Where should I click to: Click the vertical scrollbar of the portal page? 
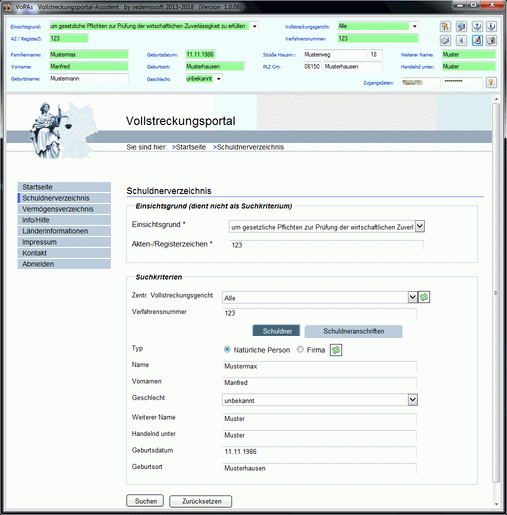pos(496,293)
